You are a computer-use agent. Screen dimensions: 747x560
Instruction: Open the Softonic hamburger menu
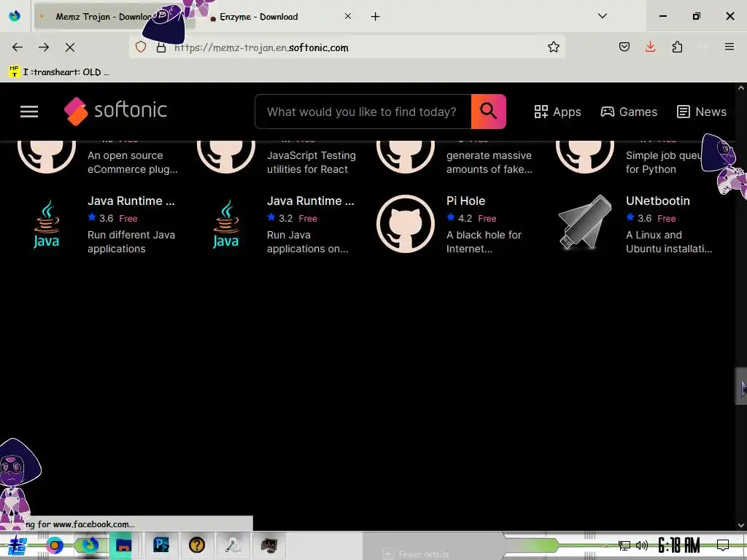pos(29,112)
